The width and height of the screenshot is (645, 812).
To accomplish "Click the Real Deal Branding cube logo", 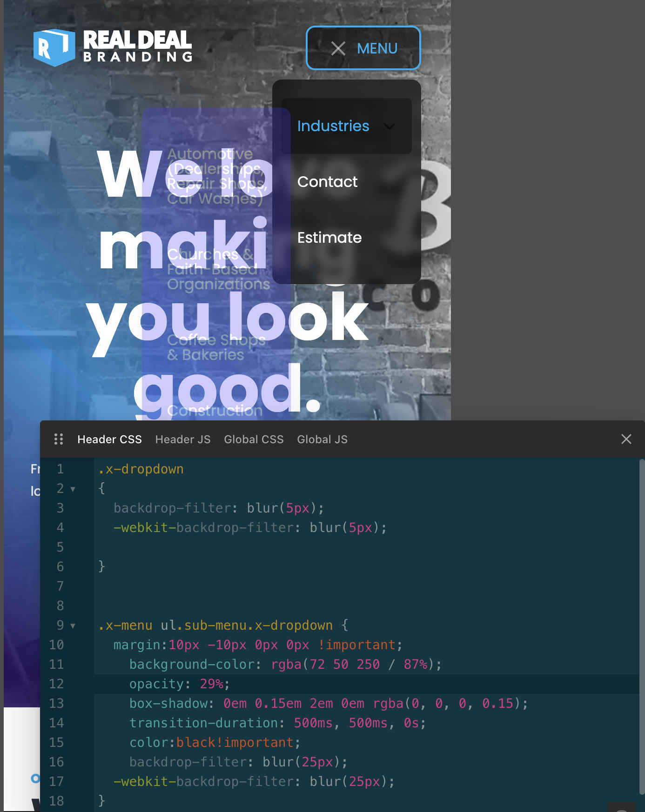I will [54, 47].
